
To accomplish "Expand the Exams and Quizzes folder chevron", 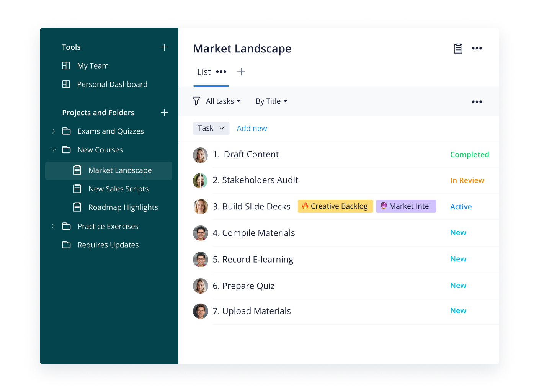I will 53,131.
